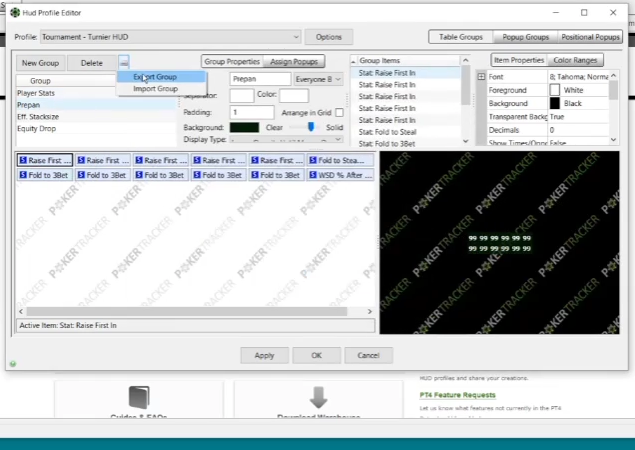Click the Separator input field
Image resolution: width=635 pixels, height=450 pixels.
tap(242, 96)
